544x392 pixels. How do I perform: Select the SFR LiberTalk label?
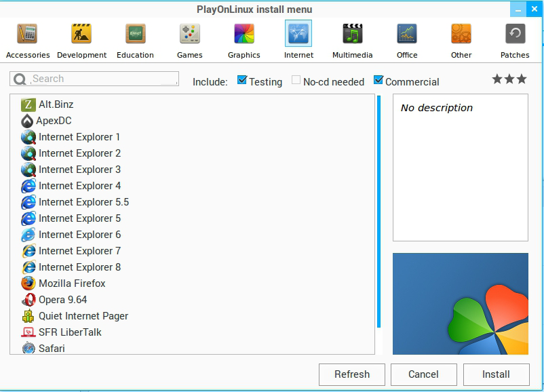(70, 332)
